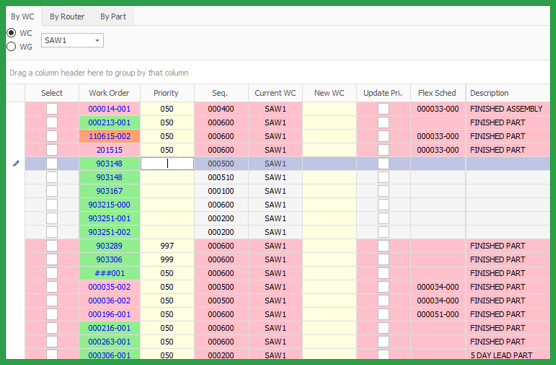Sort by the Work Order column header
Image resolution: width=556 pixels, height=365 pixels.
coord(109,93)
